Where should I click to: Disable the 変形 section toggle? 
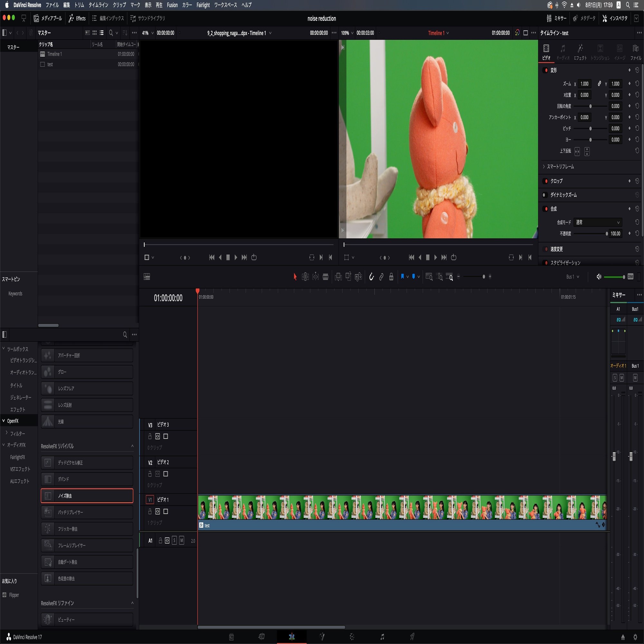546,70
